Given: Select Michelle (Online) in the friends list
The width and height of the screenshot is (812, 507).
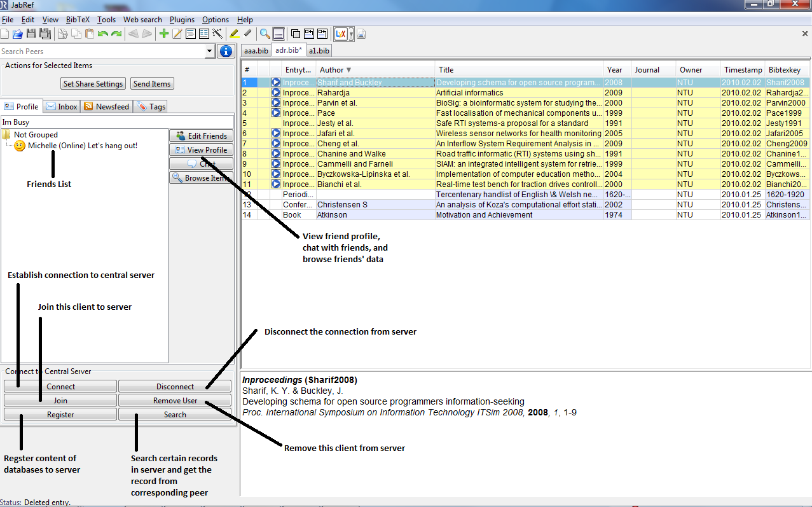Looking at the screenshot, I should point(83,146).
